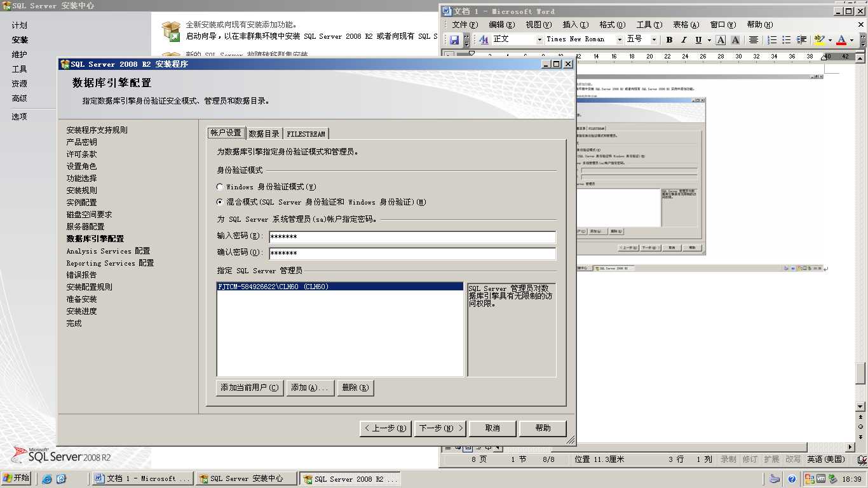
Task: Switch to SQL Server 安装中心 taskbar button
Action: click(x=247, y=479)
